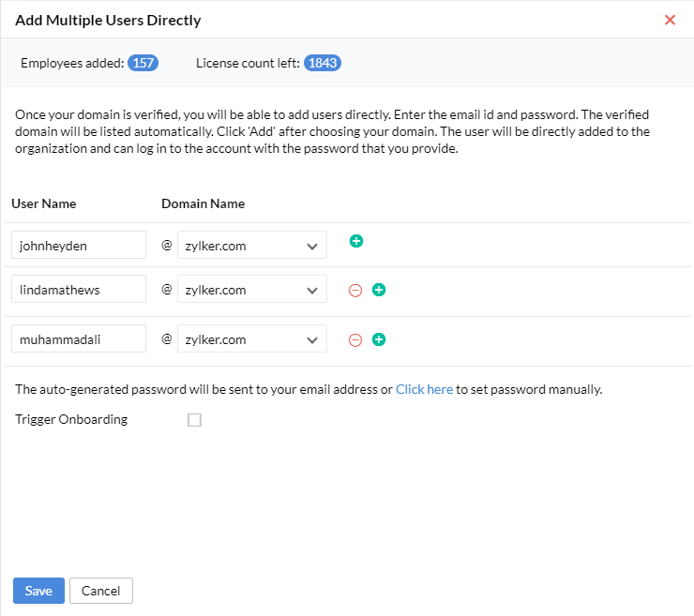This screenshot has height=616, width=694.
Task: Follow the Click here link to set password
Action: click(424, 389)
